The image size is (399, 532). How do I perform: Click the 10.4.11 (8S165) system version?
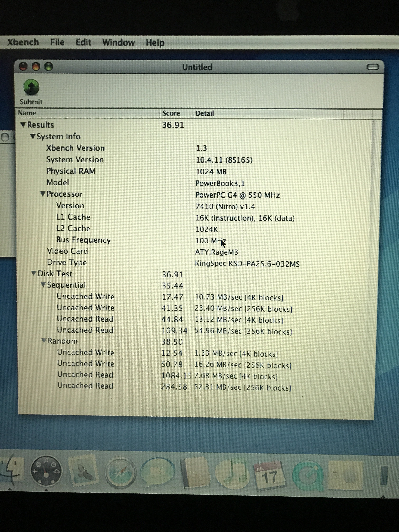click(x=224, y=160)
